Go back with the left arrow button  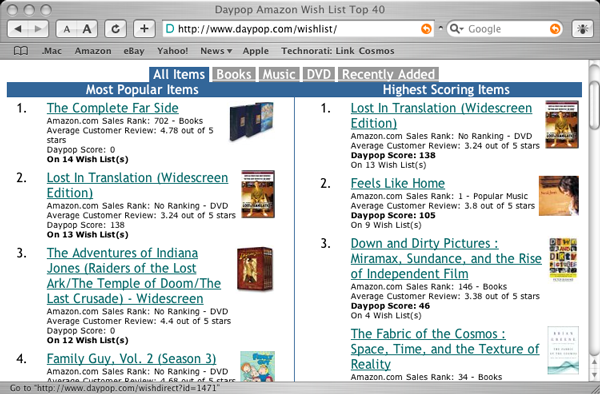point(18,29)
